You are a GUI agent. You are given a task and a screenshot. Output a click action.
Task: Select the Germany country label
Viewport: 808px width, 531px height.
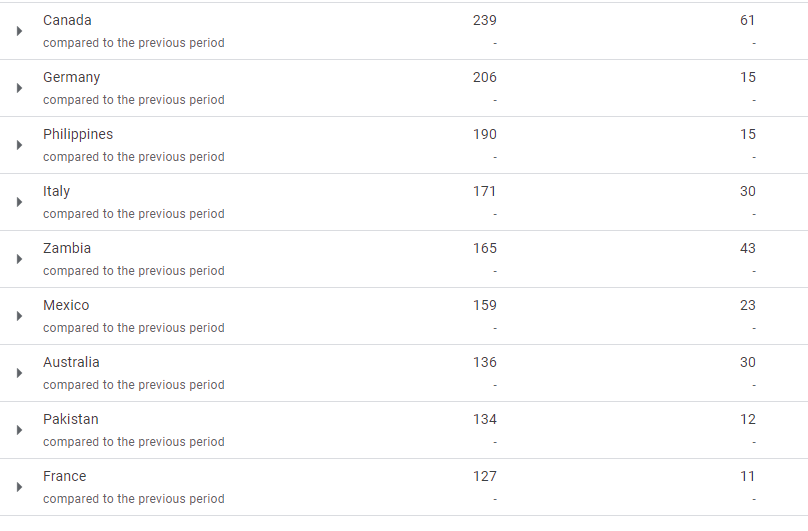click(x=71, y=77)
